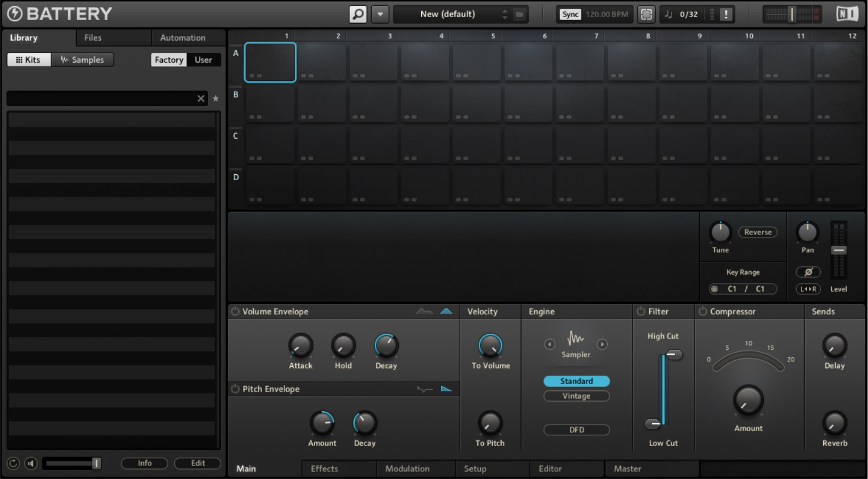This screenshot has width=868, height=479.
Task: Select the Standard sampler mode
Action: pos(577,382)
